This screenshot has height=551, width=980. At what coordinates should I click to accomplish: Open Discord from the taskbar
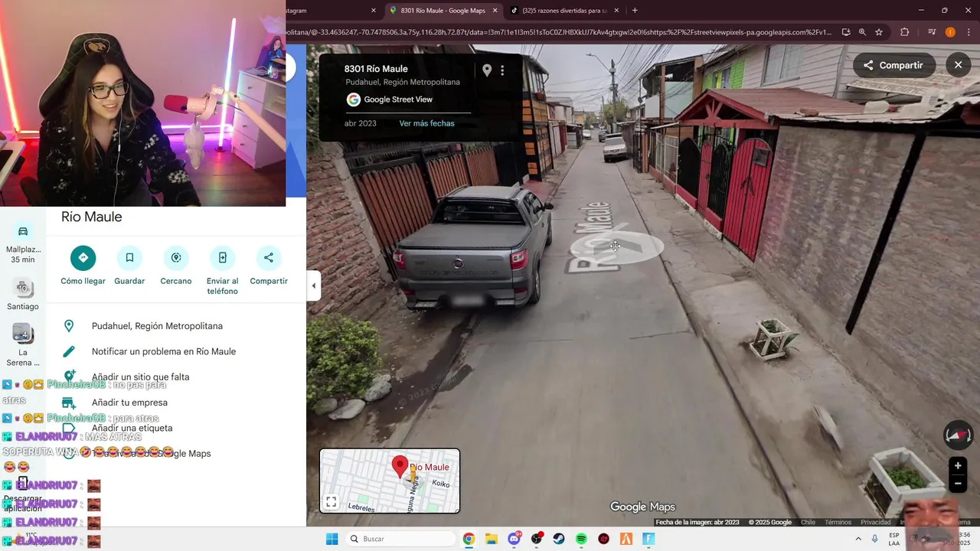[x=514, y=539]
